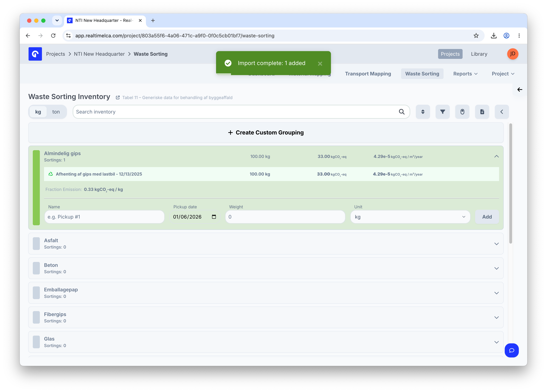
Task: Open a new browser tab
Action: (153, 20)
